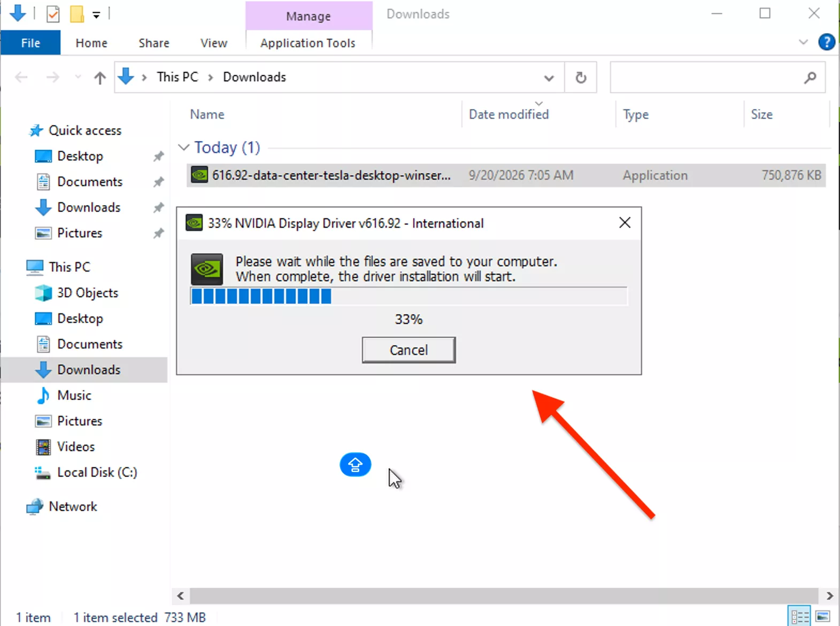Go back using the Back arrow

21,78
